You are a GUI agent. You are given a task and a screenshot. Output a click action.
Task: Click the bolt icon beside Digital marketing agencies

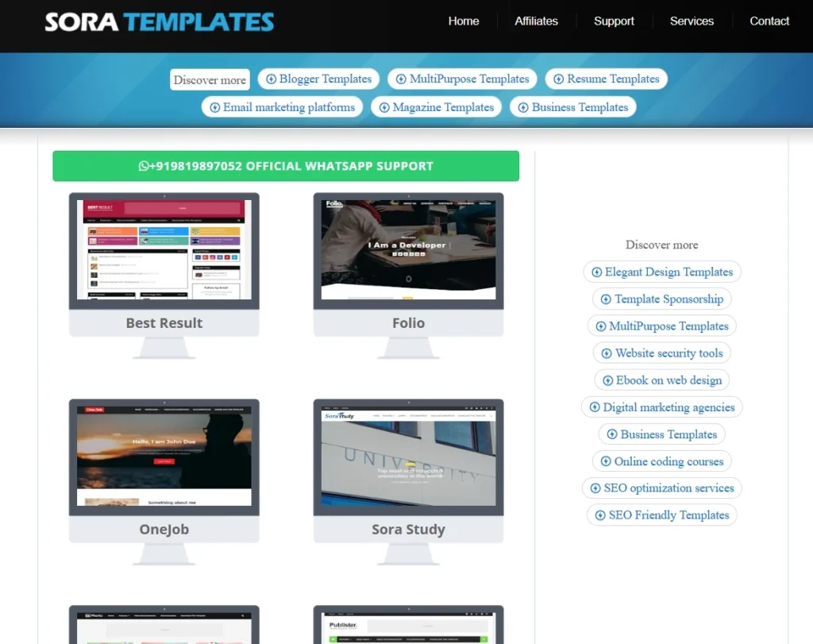tap(595, 407)
